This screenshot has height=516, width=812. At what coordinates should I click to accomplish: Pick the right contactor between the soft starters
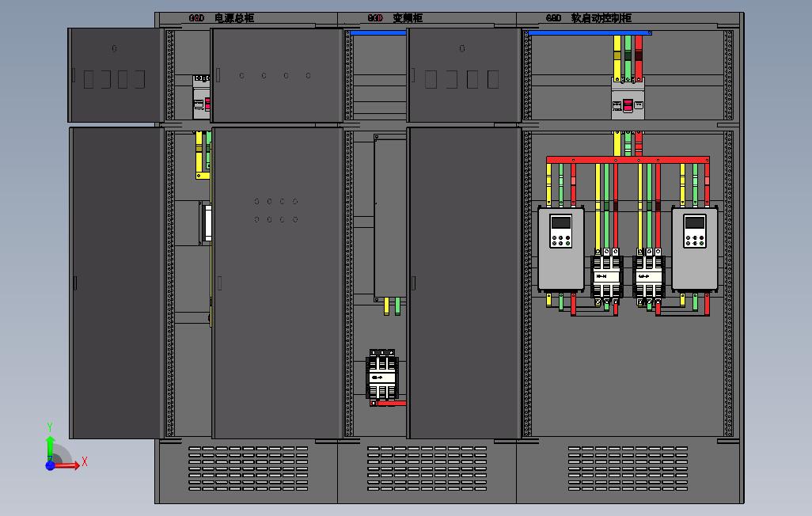tap(649, 275)
